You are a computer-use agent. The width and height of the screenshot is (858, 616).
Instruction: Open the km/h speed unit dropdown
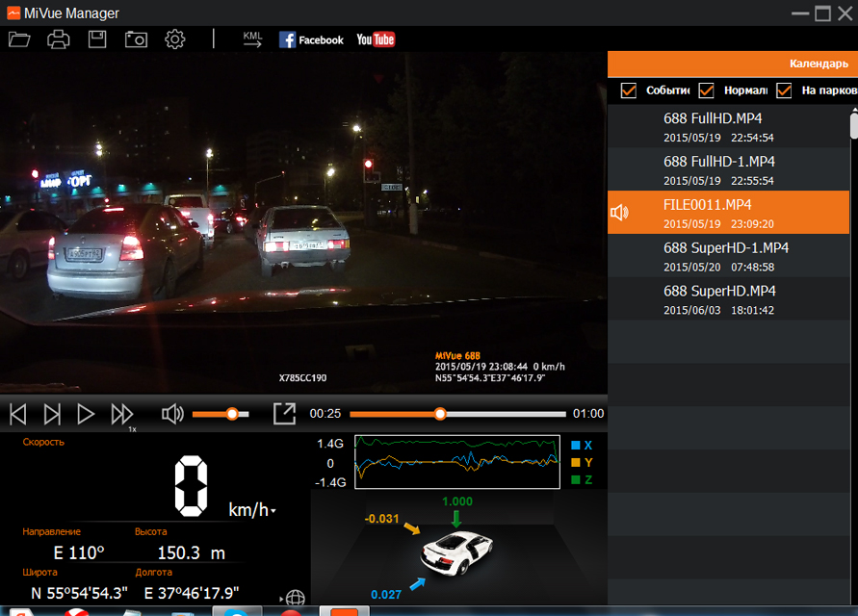[273, 511]
